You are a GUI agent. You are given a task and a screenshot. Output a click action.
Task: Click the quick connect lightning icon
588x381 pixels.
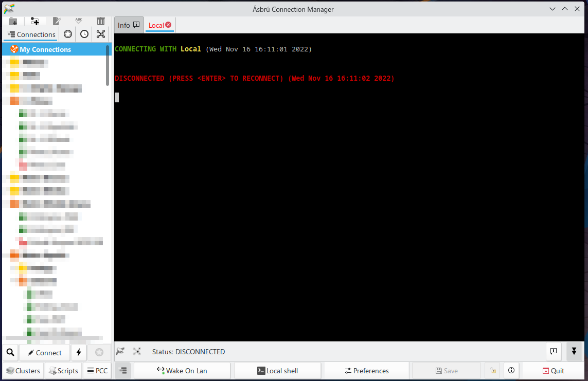(79, 353)
